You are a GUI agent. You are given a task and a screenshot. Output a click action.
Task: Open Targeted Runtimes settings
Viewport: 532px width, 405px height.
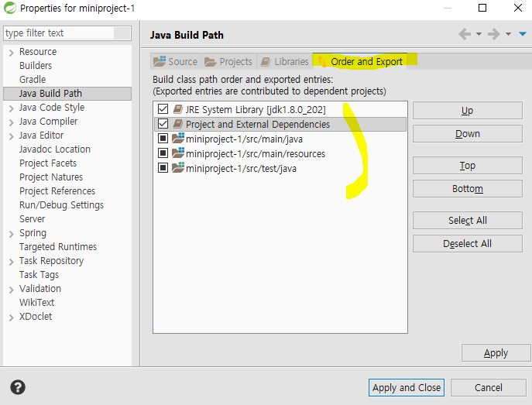coord(57,246)
